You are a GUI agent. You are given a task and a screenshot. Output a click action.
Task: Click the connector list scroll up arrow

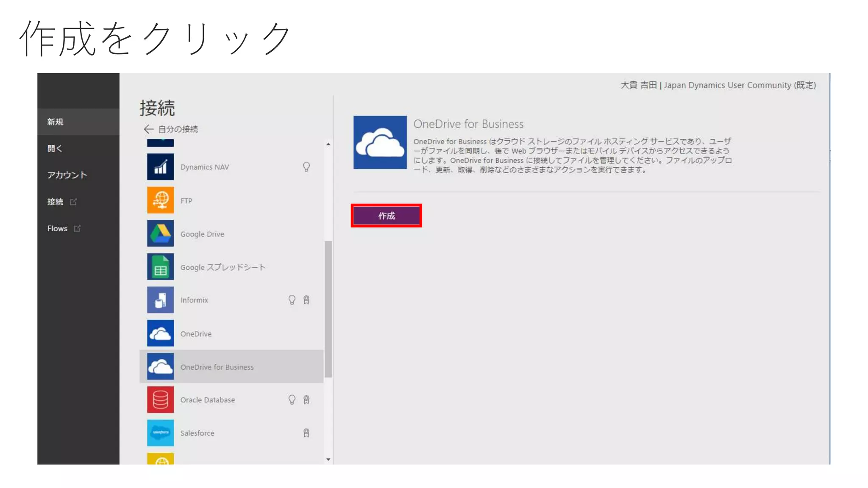328,144
